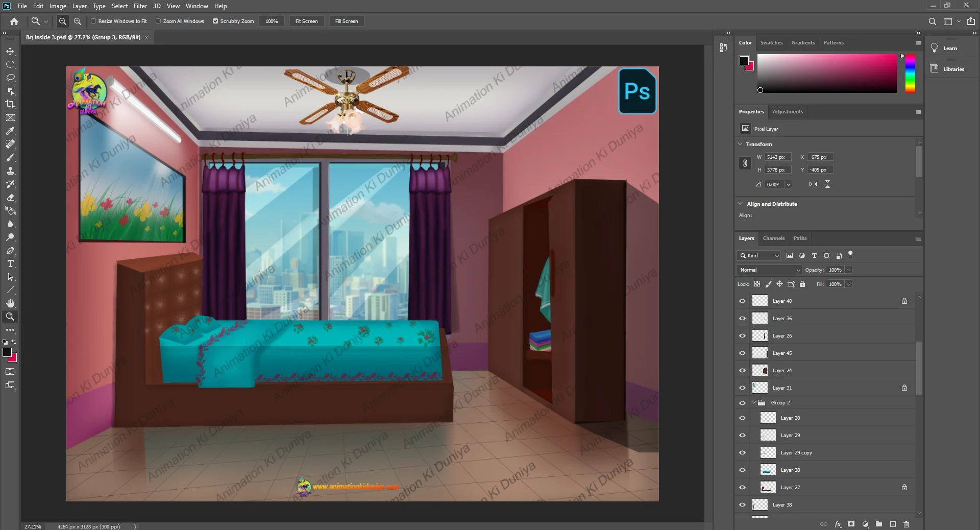The height and width of the screenshot is (530, 980).
Task: Create a new group folder icon
Action: coord(879,524)
